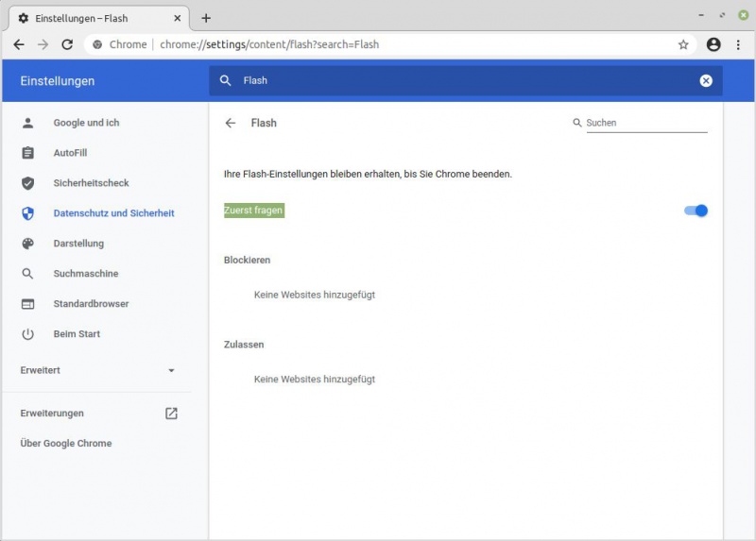756x541 pixels.
Task: Click the Zulassen heading
Action: pos(244,345)
